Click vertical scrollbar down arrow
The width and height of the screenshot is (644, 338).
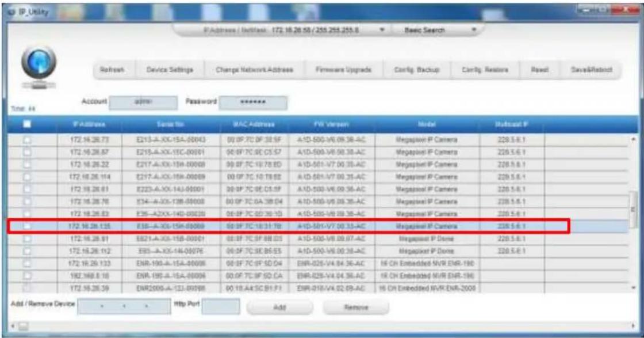click(633, 288)
